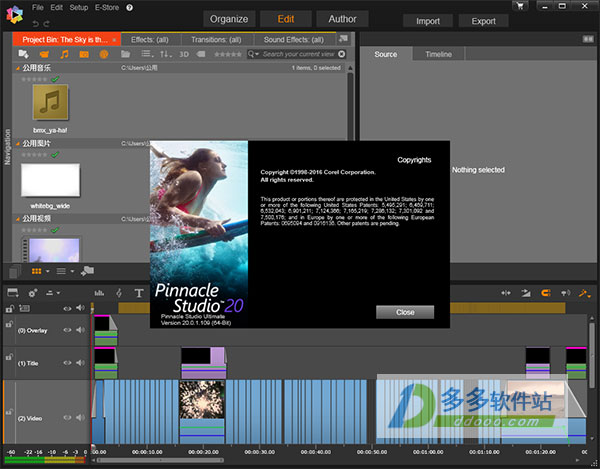
Task: Toggle the dual preview layout icon
Action: 588,39
